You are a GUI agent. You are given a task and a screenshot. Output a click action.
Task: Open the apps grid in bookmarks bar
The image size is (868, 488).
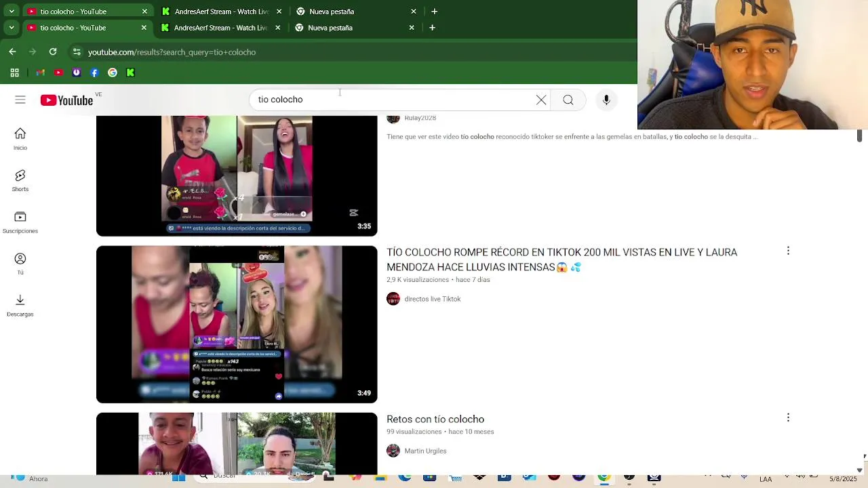tap(14, 73)
